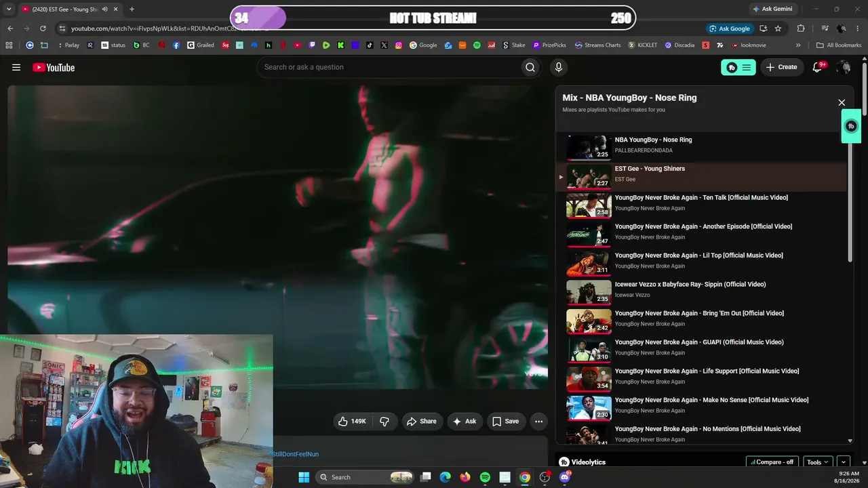Go back to the previous page
The image size is (868, 488).
10,28
